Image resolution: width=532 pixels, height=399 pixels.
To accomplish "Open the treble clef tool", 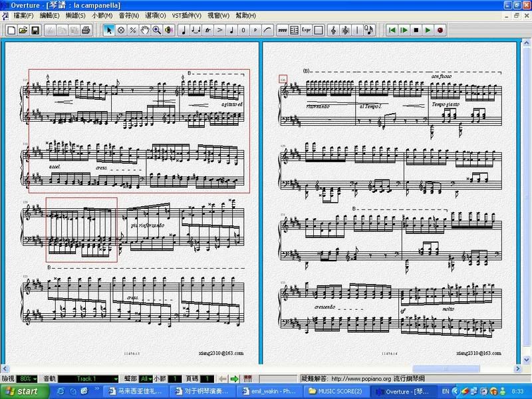I will [x=333, y=30].
